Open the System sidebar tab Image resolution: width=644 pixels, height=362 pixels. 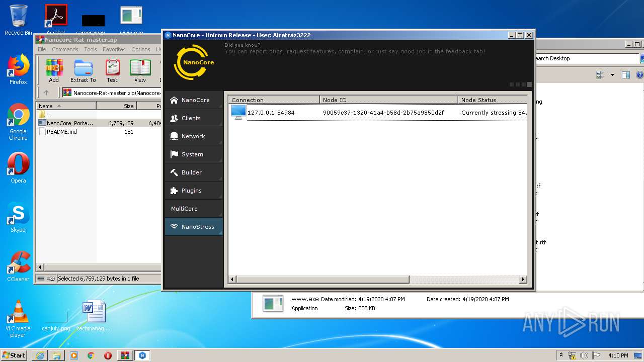coord(194,154)
